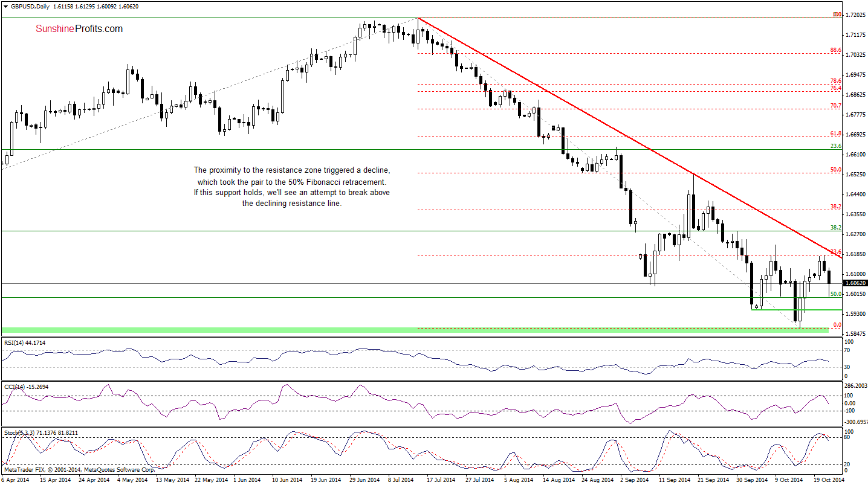Click the 10 Jun 2014 date label
Image resolution: width=868 pixels, height=485 pixels.
tap(288, 480)
